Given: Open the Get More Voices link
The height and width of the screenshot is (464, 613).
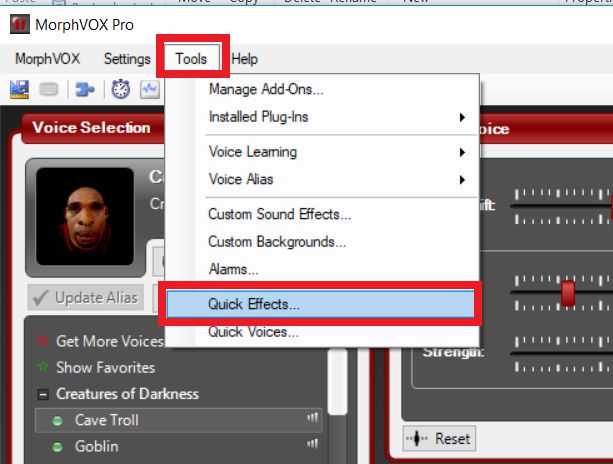Looking at the screenshot, I should pos(110,341).
